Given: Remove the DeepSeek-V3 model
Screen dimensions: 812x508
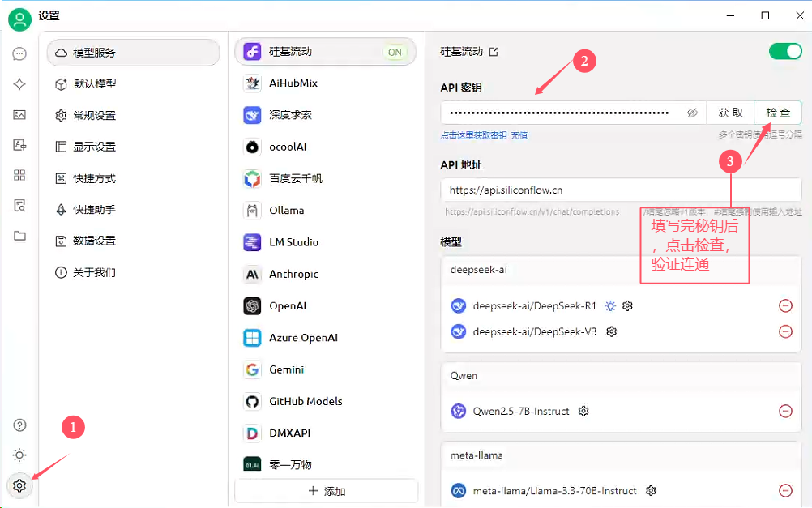Looking at the screenshot, I should pos(785,331).
